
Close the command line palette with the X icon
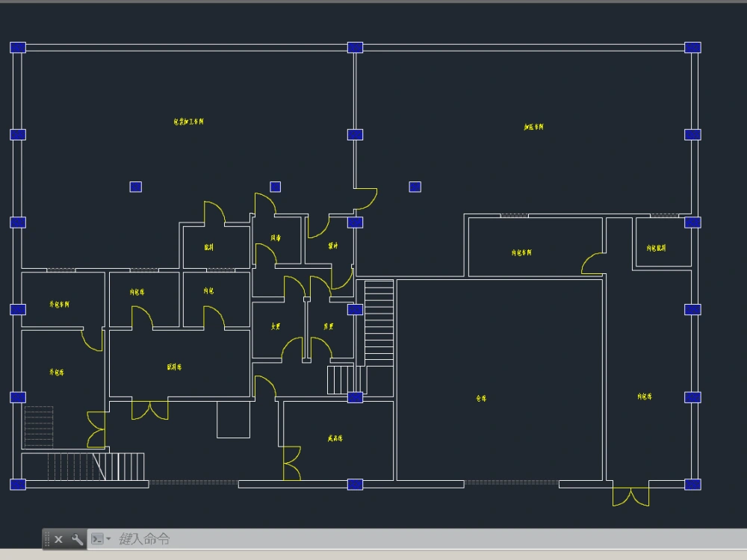pos(58,538)
